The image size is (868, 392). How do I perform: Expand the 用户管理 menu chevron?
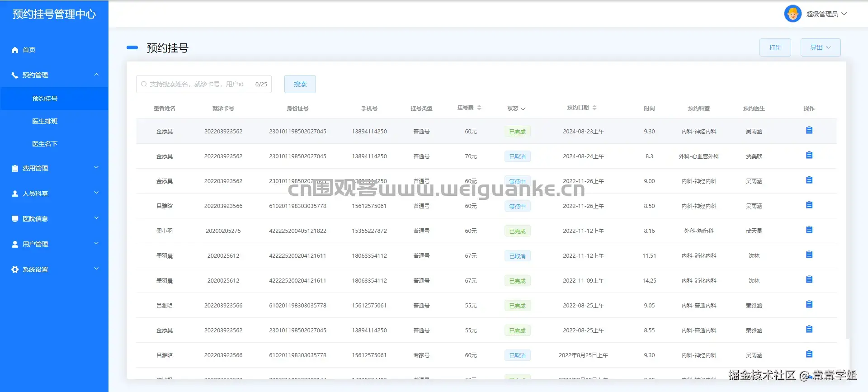coord(96,244)
